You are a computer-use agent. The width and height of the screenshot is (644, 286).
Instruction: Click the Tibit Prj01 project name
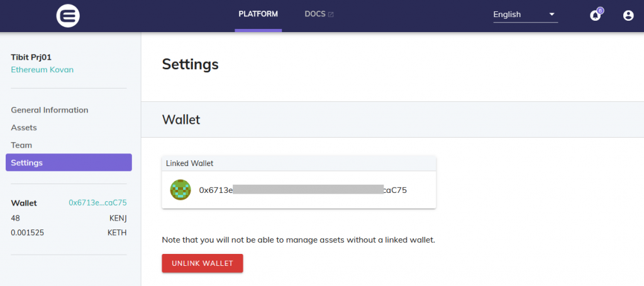(31, 57)
